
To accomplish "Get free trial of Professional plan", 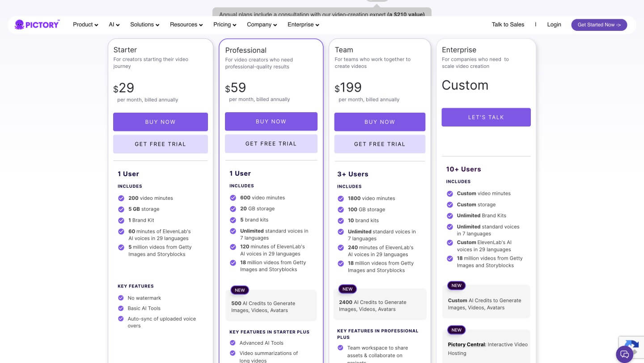I will coord(271,144).
